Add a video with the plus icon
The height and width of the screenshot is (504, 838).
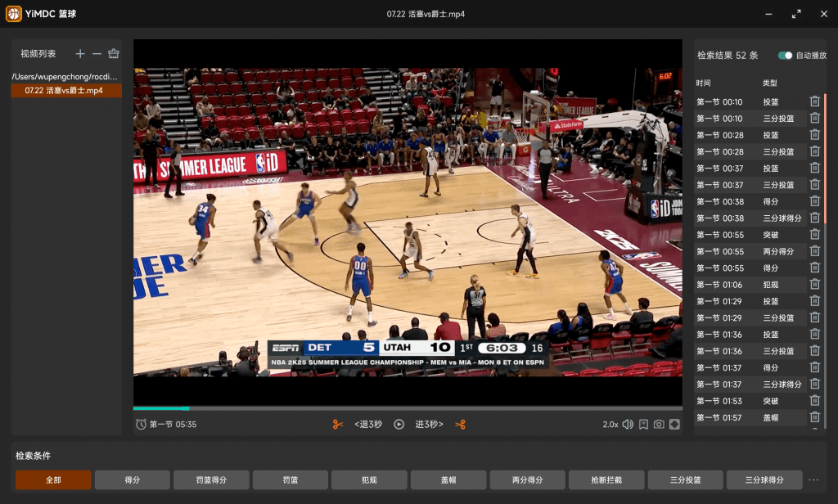coord(80,53)
